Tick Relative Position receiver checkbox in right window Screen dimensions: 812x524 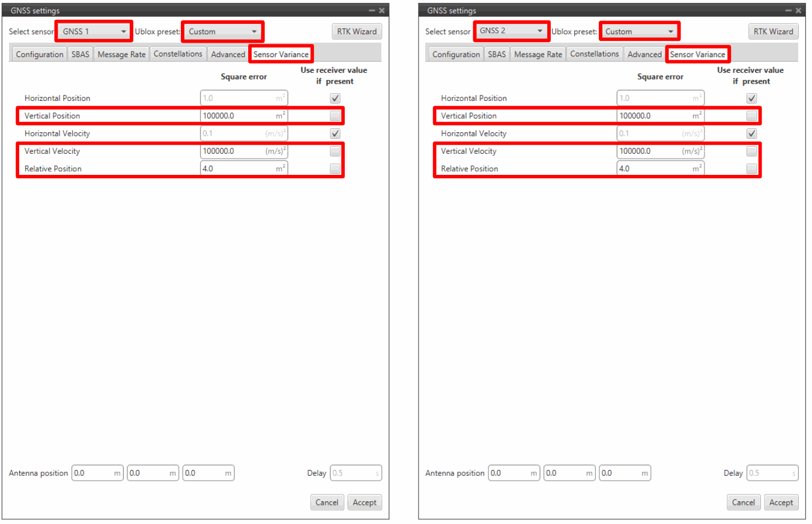751,169
